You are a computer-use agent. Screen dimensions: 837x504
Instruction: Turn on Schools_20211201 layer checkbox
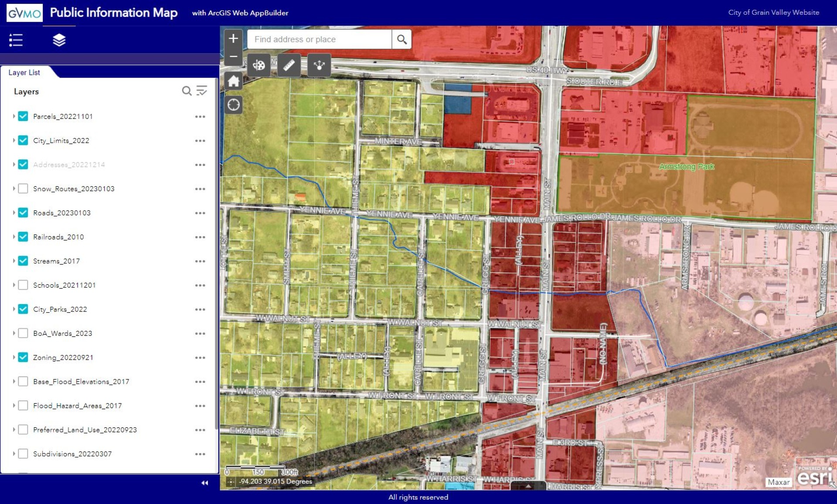pyautogui.click(x=23, y=285)
